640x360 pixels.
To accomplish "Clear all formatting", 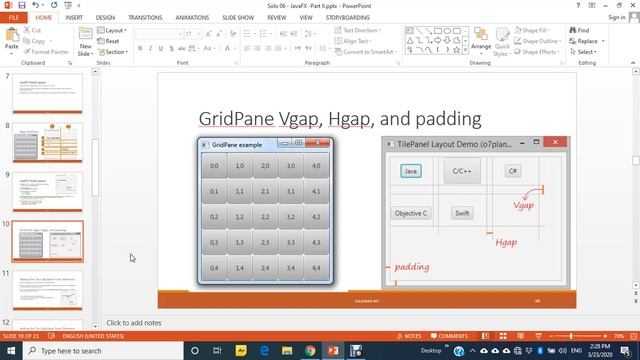I will coord(233,34).
